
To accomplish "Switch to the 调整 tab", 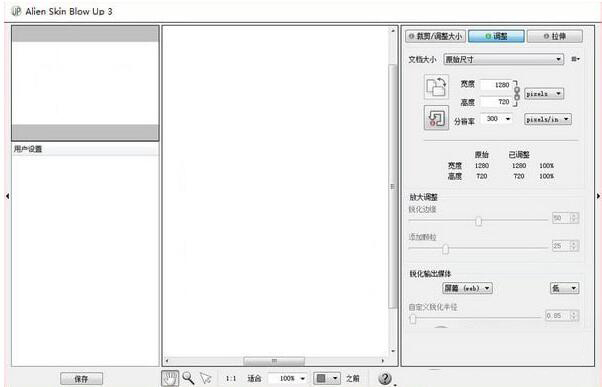I will 496,36.
